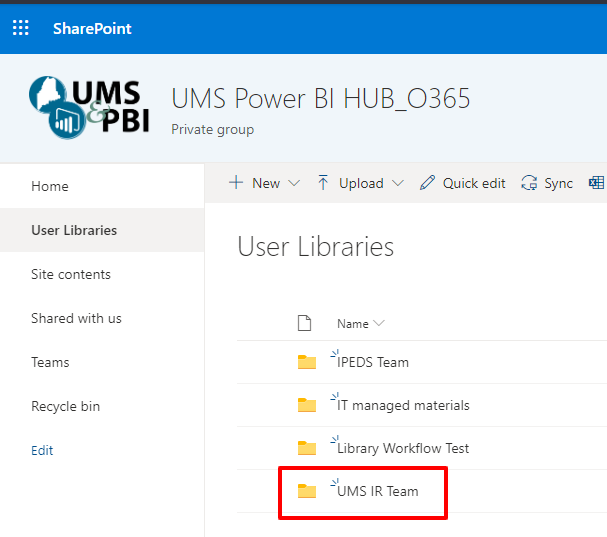Click the Export to Excel icon

tap(597, 183)
